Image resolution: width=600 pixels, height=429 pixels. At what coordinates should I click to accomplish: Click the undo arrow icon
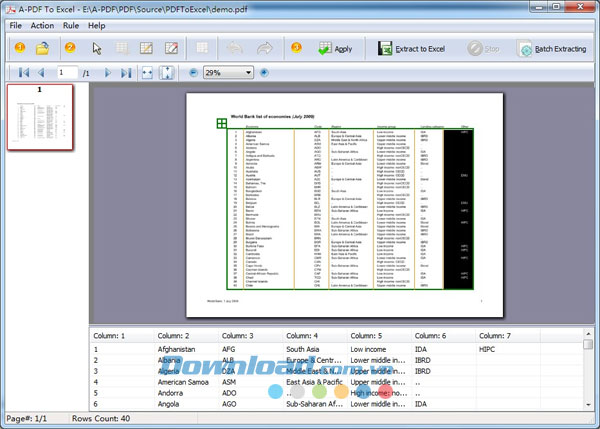[235, 48]
